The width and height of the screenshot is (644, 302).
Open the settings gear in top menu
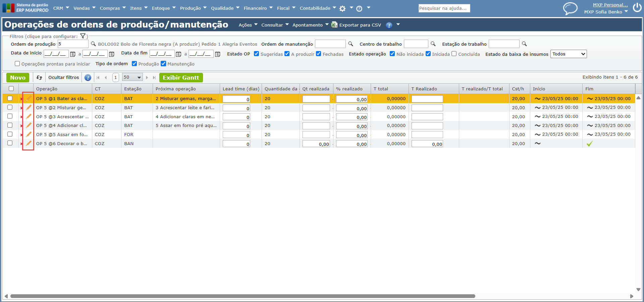[342, 9]
